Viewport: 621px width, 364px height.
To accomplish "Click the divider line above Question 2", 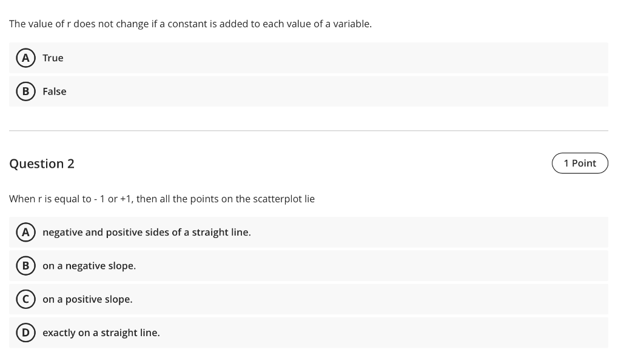I will coord(309,131).
